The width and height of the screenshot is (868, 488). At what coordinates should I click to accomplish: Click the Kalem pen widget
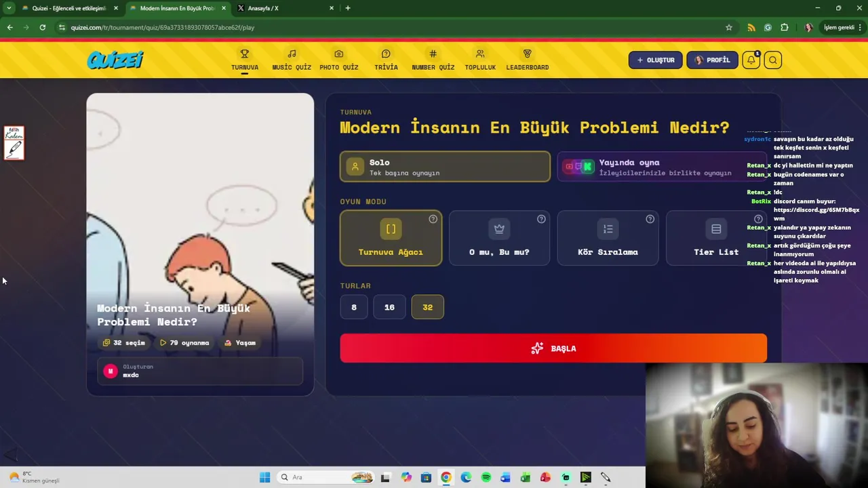coord(14,143)
